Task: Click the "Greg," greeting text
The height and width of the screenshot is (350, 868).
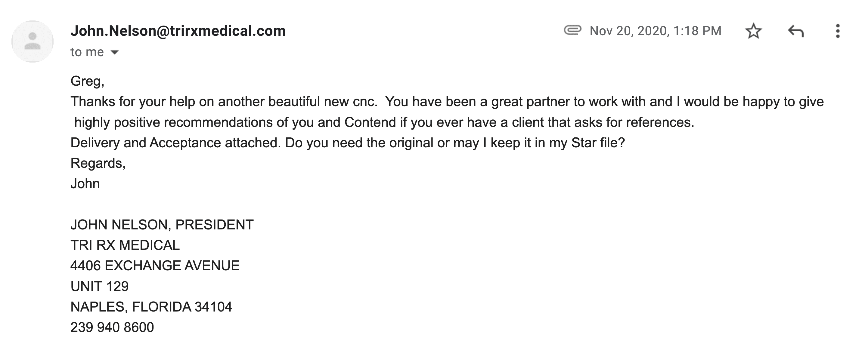Action: click(x=87, y=81)
